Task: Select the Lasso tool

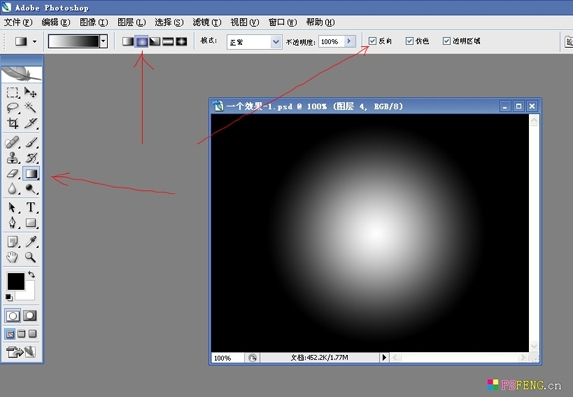Action: [x=12, y=107]
